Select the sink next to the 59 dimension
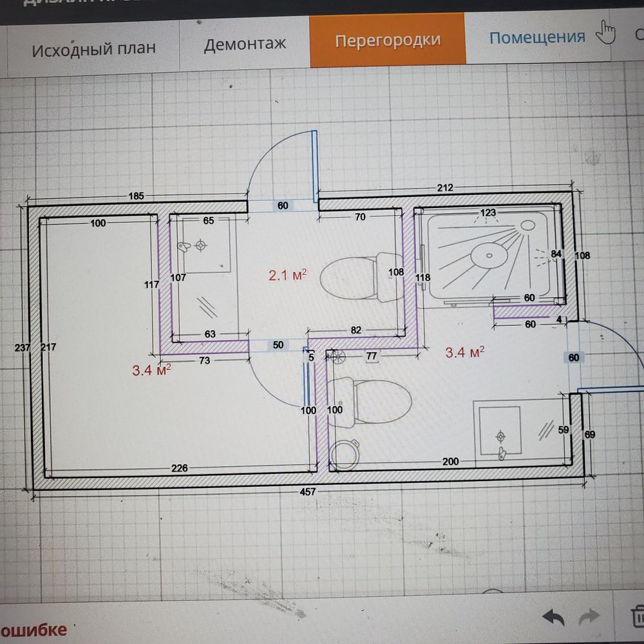This screenshot has height=644, width=644. point(500,428)
